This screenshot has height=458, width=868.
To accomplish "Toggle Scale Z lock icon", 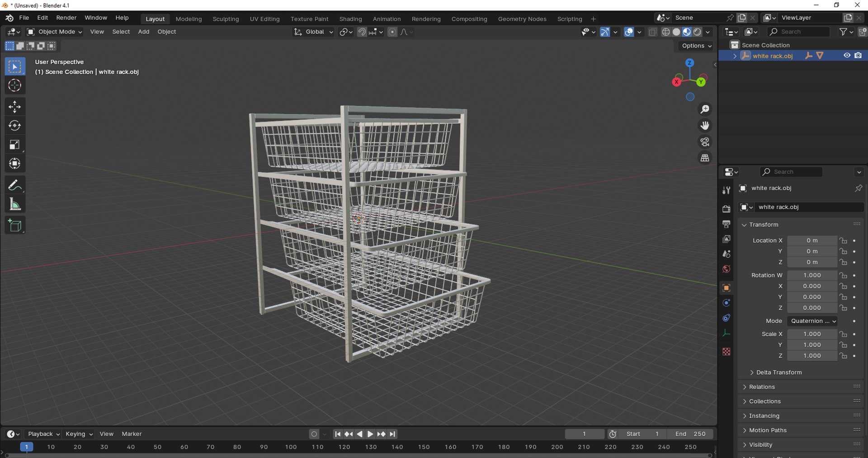I will [843, 356].
